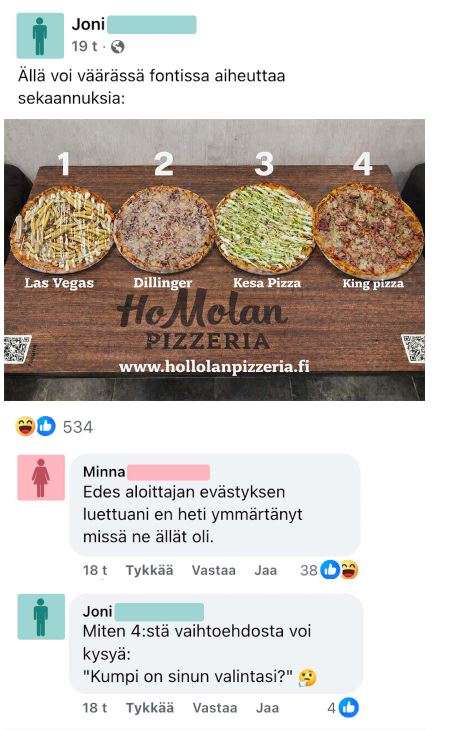Image resolution: width=470 pixels, height=730 pixels.
Task: Share Minna's comment using Jaa
Action: pyautogui.click(x=266, y=570)
